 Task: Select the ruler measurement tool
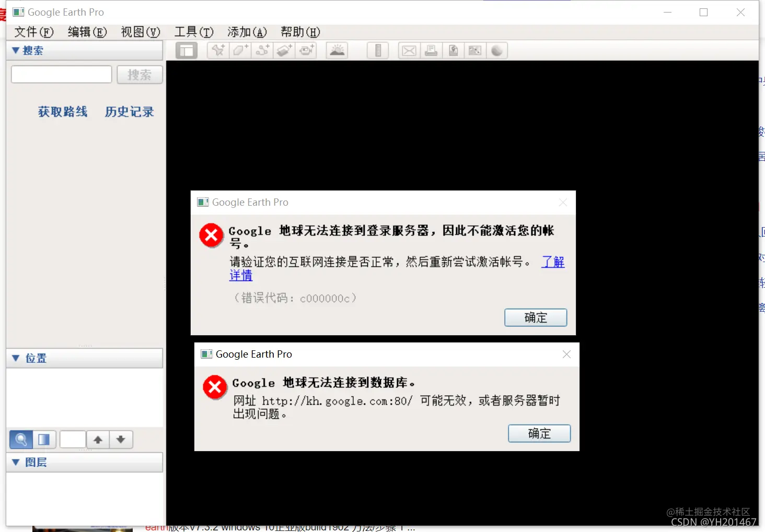pyautogui.click(x=378, y=51)
